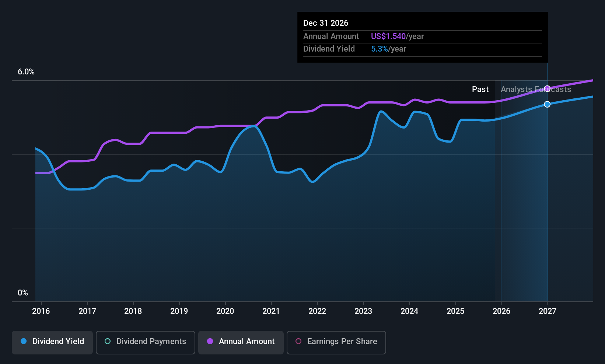Click the US$1.540 annual amount value
Viewport: 605px width, 364px height.
click(x=388, y=36)
